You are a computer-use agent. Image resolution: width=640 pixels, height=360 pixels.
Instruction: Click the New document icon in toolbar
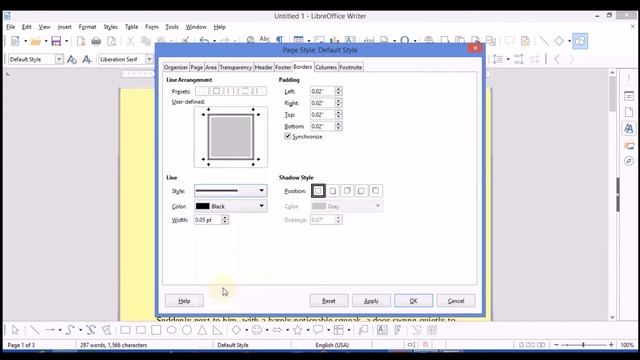[15, 41]
